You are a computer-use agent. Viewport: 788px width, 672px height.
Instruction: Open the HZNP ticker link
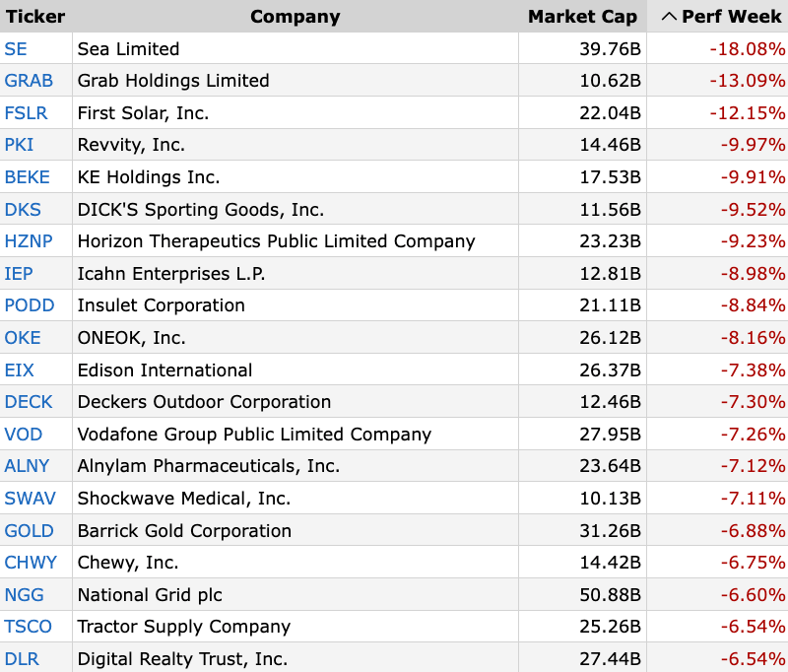click(x=29, y=241)
